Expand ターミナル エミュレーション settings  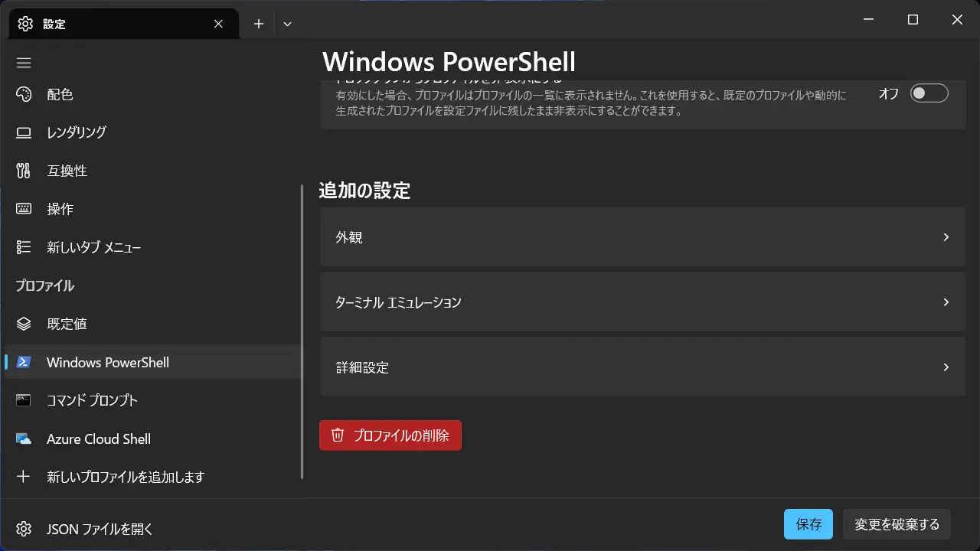pyautogui.click(x=642, y=302)
